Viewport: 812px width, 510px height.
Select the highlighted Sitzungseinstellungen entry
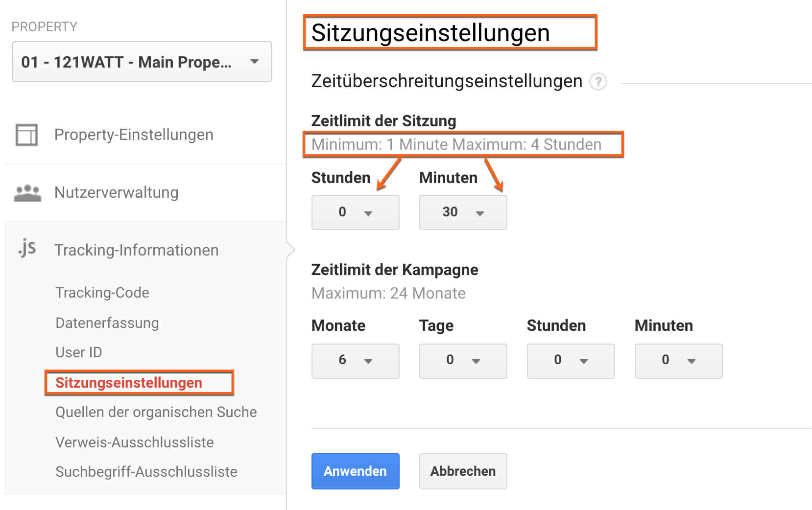click(x=128, y=382)
